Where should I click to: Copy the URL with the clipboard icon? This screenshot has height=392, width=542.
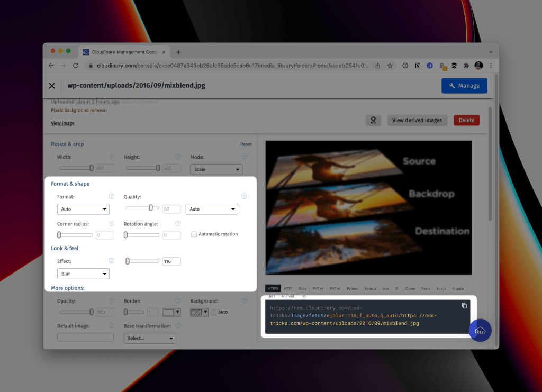point(464,306)
